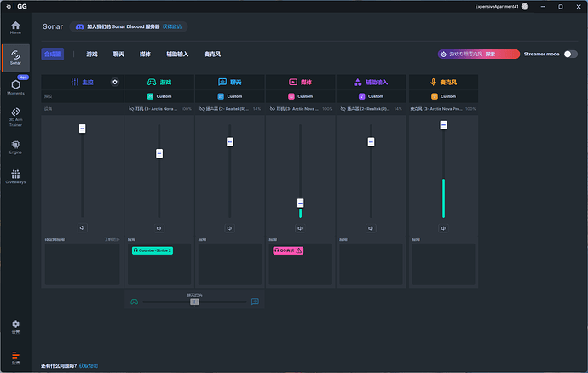Toggle the Streamer mode switch
The height and width of the screenshot is (373, 588).
click(x=570, y=54)
